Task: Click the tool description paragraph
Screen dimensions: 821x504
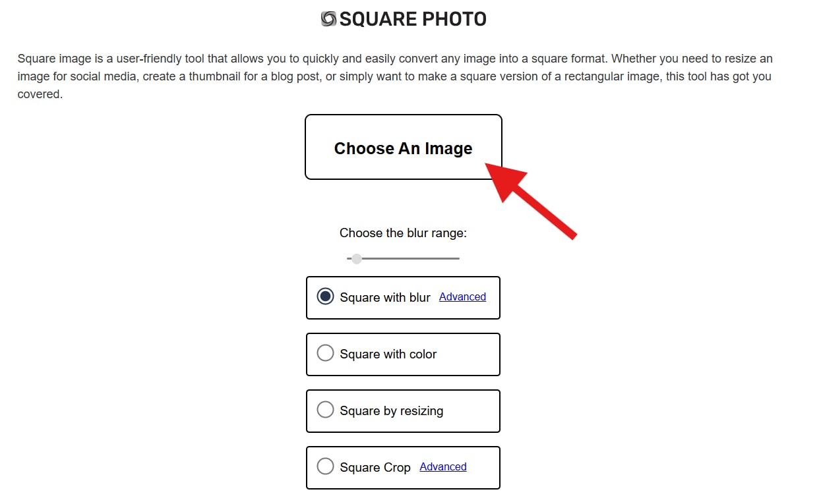Action: click(x=394, y=76)
